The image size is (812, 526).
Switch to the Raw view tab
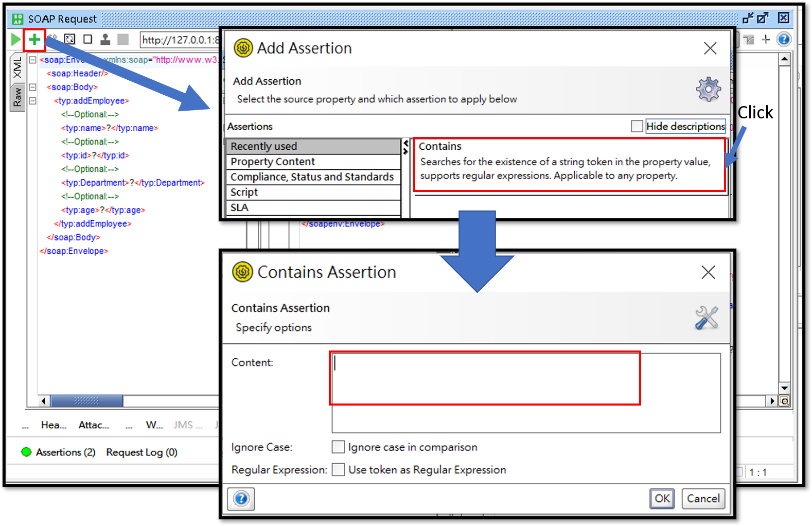17,97
